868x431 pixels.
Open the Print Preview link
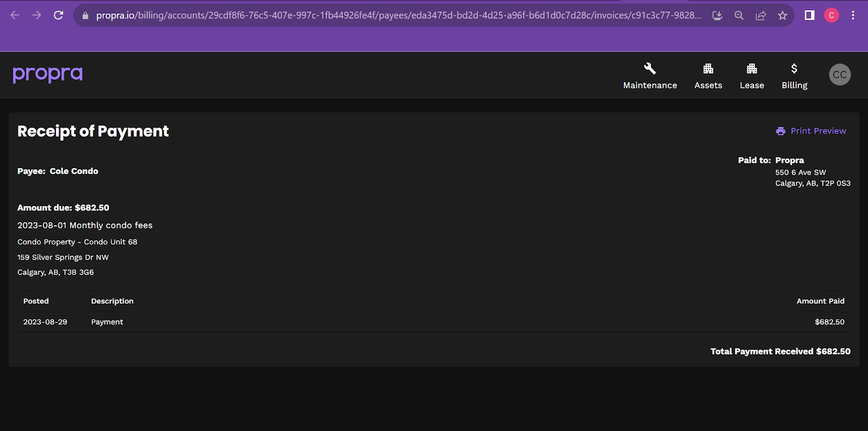818,131
